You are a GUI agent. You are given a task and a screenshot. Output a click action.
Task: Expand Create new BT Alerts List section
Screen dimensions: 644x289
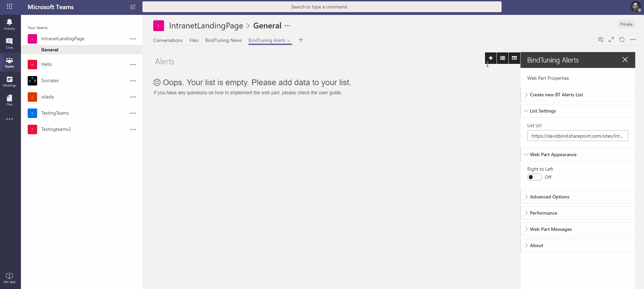(x=578, y=95)
